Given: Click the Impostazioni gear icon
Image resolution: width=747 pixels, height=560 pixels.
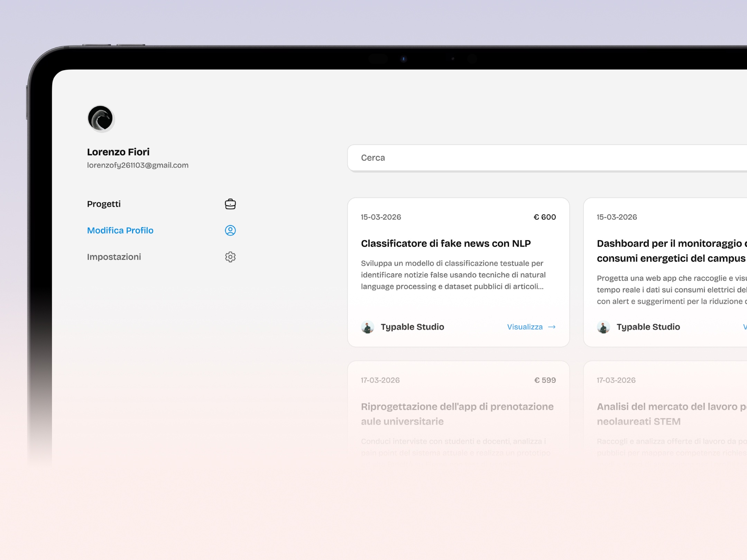Looking at the screenshot, I should click(x=230, y=257).
